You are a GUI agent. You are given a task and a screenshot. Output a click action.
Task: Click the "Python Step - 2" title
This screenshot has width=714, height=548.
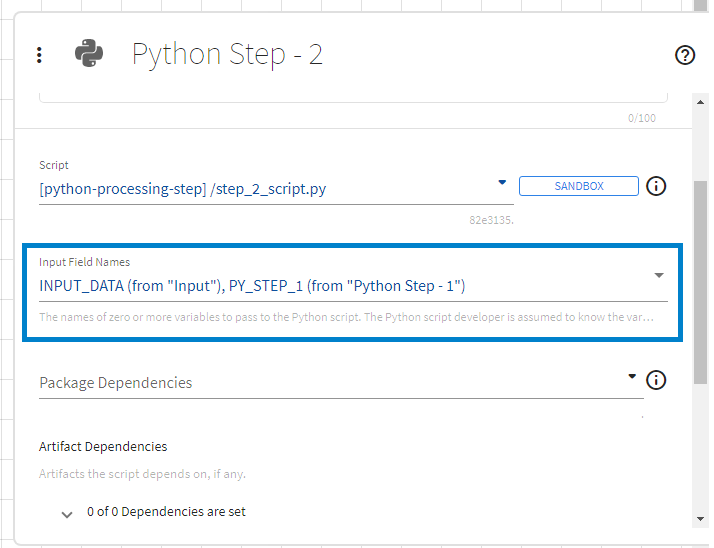pos(227,54)
